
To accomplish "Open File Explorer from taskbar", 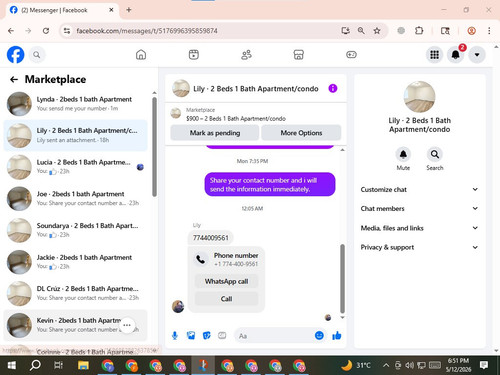I will 83,366.
